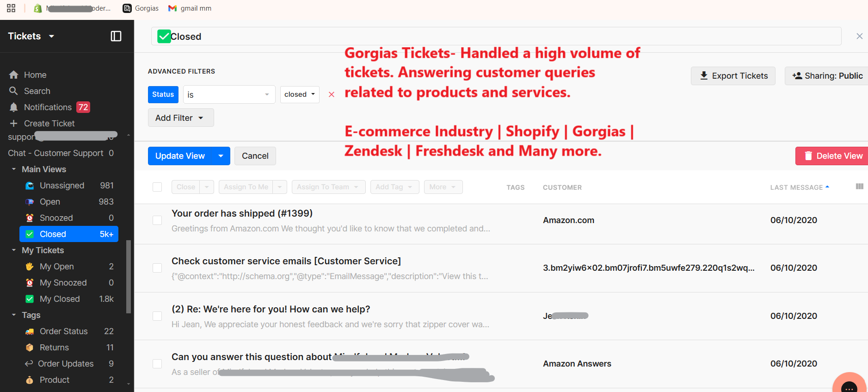Click the plus icon to create ticket
This screenshot has height=392, width=868.
(14, 124)
